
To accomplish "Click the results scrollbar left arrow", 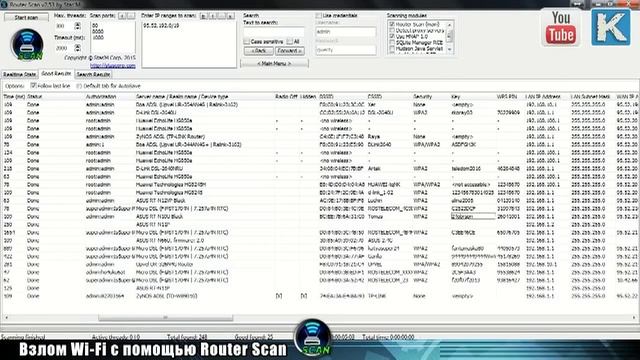I will [6, 318].
